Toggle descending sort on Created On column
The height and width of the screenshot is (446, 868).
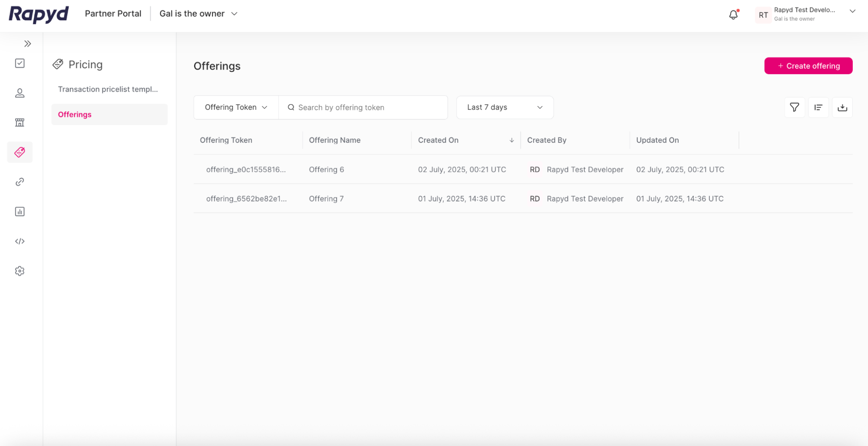(x=512, y=140)
